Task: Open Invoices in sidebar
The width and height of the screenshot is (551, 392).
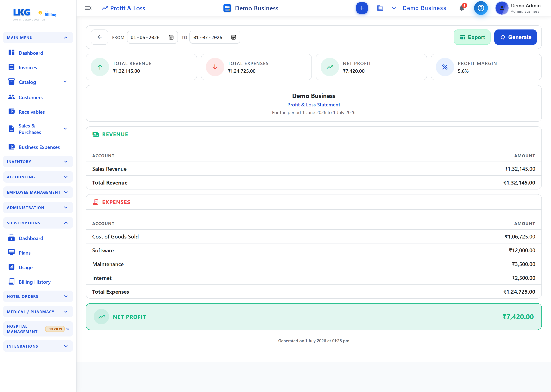Action: click(x=38, y=67)
